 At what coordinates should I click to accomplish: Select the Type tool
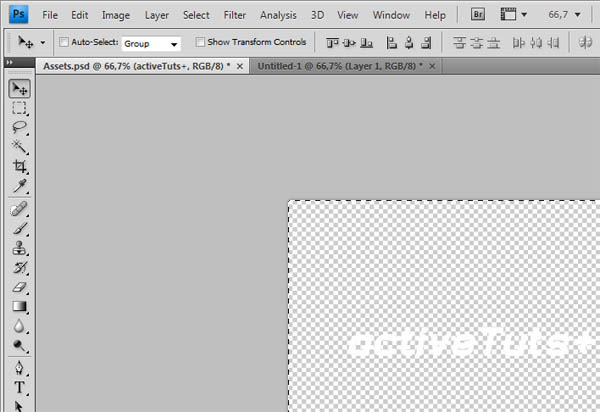point(19,387)
